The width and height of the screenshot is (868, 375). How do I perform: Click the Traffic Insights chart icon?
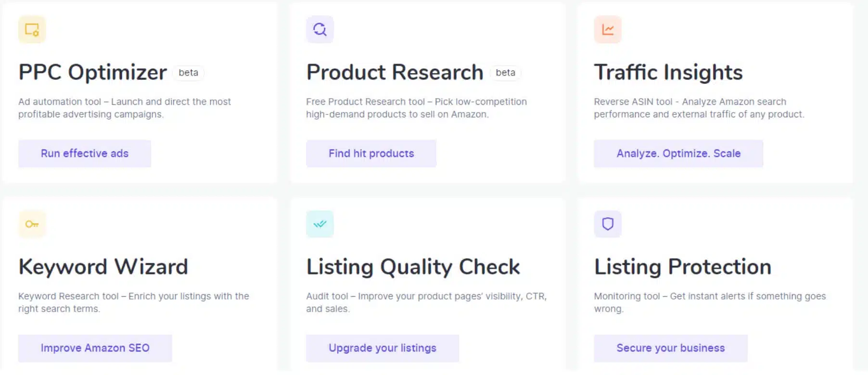tap(608, 30)
